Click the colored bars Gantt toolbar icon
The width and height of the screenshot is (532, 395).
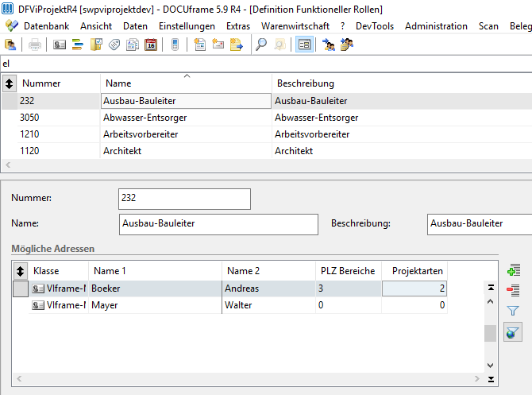[x=78, y=45]
